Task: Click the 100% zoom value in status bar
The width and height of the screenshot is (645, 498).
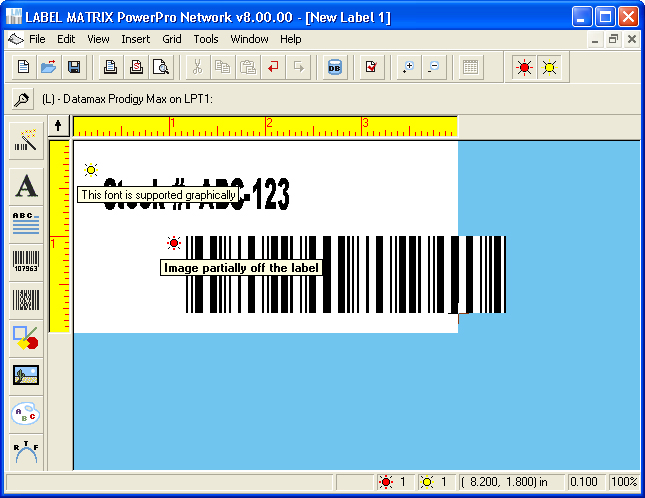Action: pyautogui.click(x=624, y=482)
